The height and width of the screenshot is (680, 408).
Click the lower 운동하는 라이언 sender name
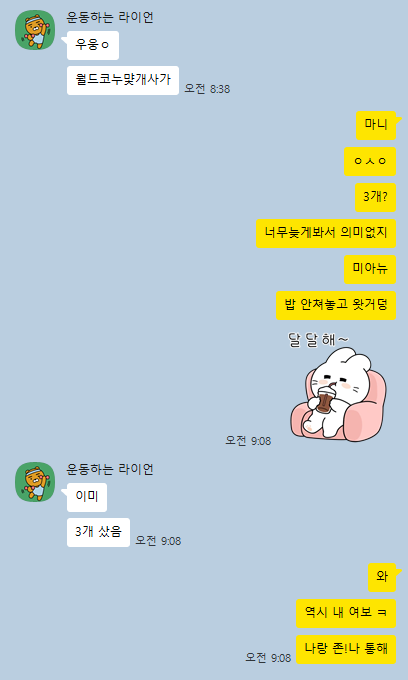click(110, 470)
